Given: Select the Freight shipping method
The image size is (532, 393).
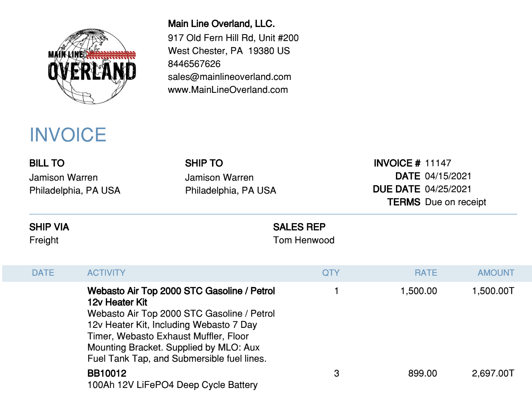Looking at the screenshot, I should [44, 240].
